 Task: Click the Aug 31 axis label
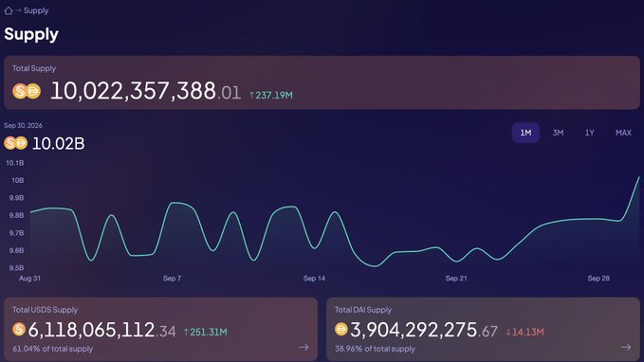(29, 279)
